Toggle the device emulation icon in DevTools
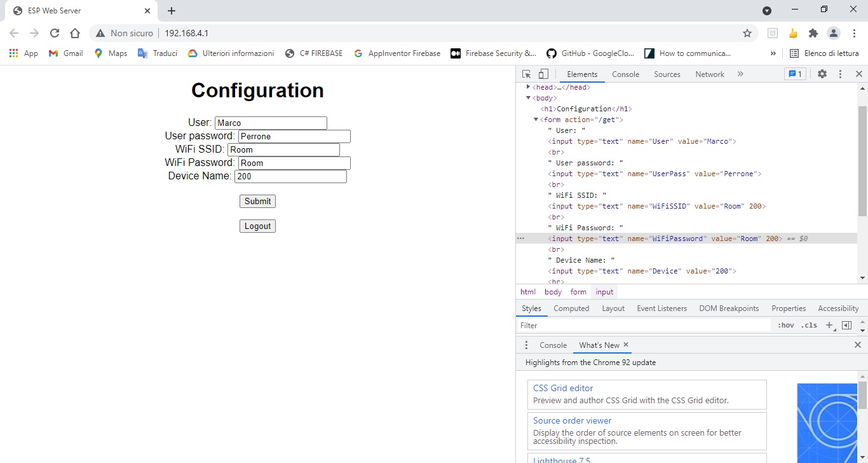Viewport: 868px width, 463px height. [543, 74]
